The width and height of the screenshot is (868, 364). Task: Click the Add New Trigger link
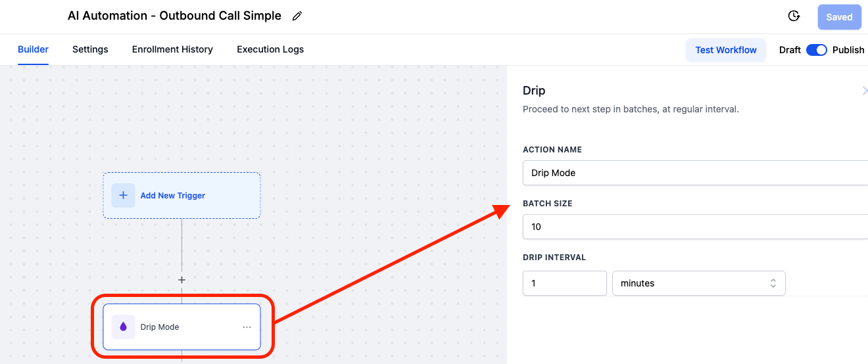(x=172, y=196)
